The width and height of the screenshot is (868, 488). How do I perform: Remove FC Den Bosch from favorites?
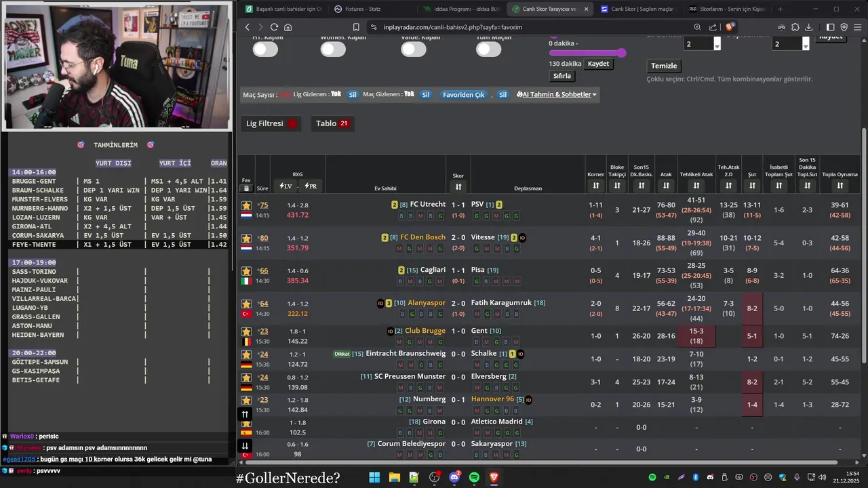246,239
